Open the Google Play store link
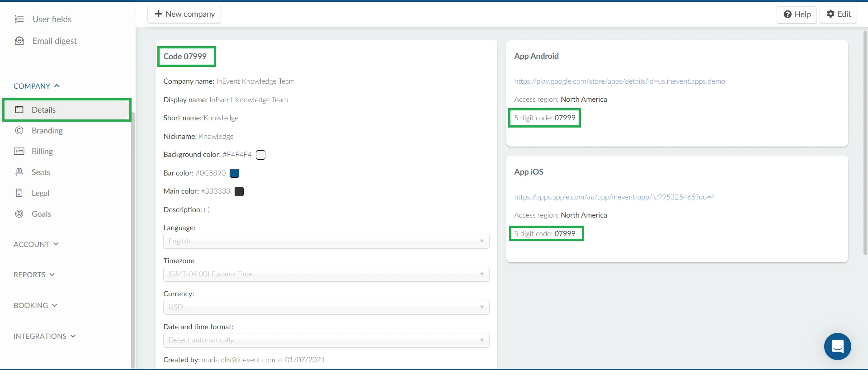Image resolution: width=868 pixels, height=370 pixels. [619, 81]
